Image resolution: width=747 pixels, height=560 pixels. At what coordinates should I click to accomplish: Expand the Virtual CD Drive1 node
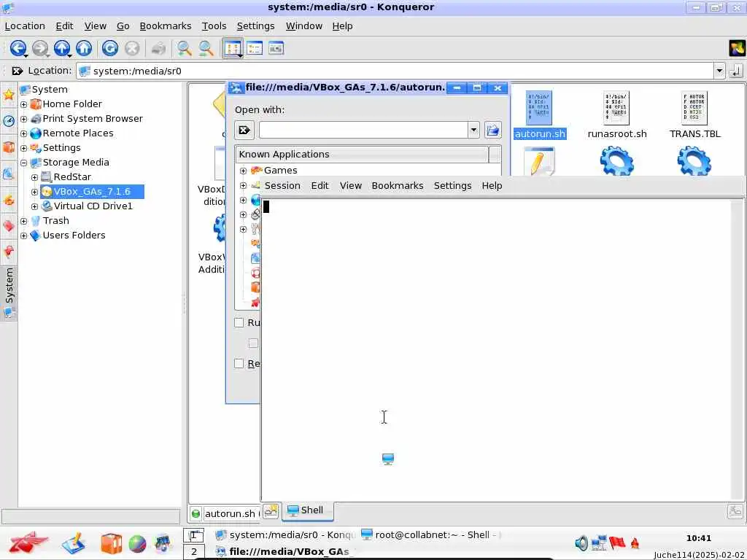34,206
